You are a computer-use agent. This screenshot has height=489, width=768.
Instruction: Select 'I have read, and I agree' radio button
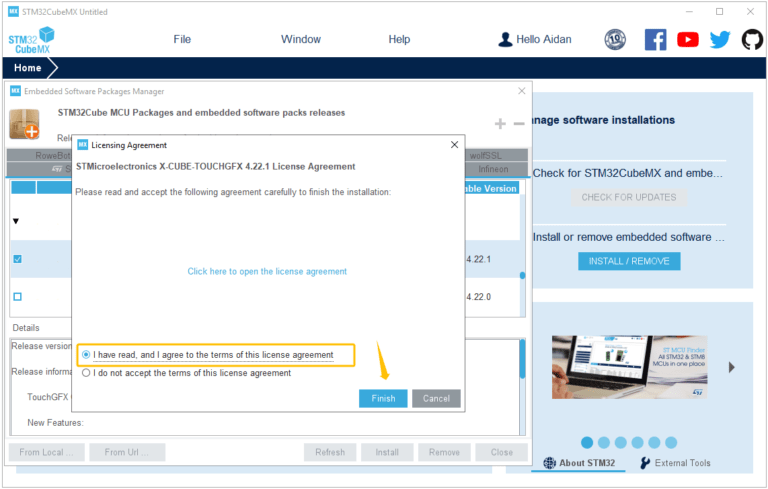coord(86,355)
